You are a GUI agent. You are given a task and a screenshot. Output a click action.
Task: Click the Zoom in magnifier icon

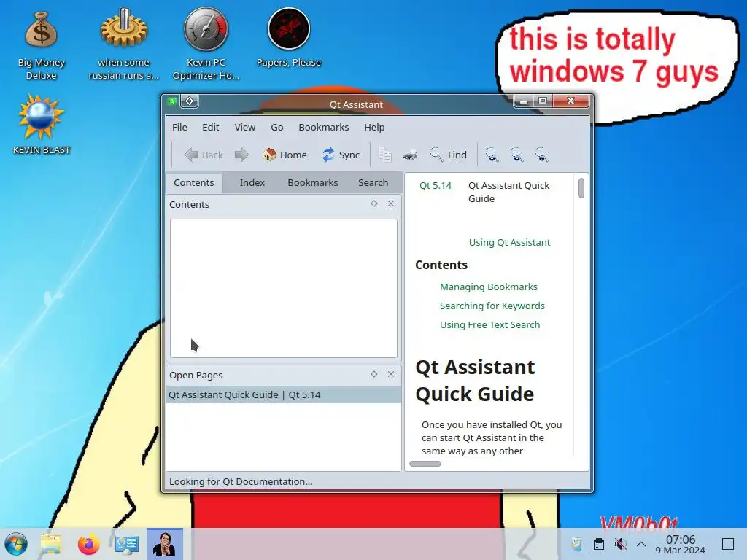pyautogui.click(x=492, y=155)
